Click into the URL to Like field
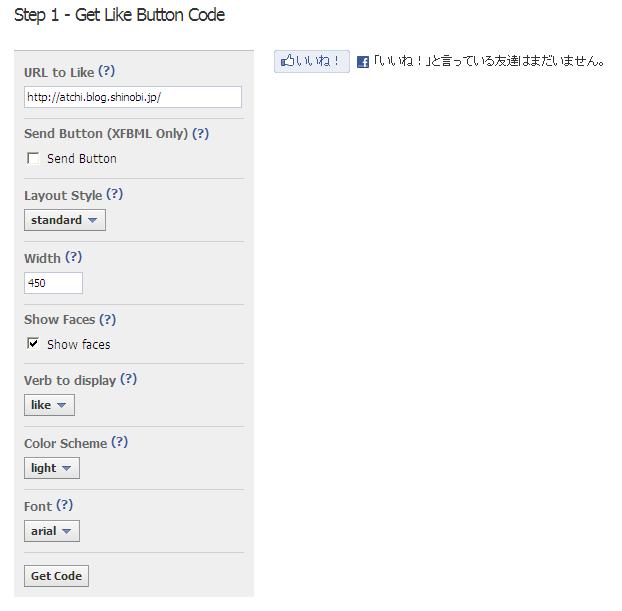622x611 pixels. (x=133, y=97)
